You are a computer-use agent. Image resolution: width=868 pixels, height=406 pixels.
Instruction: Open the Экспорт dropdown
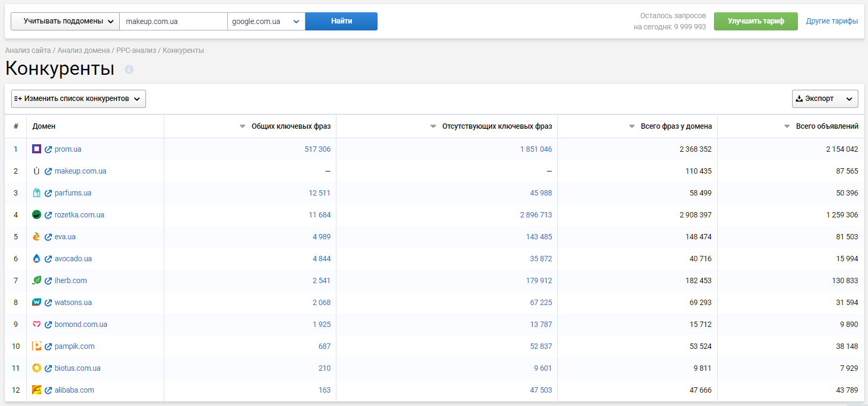[825, 98]
